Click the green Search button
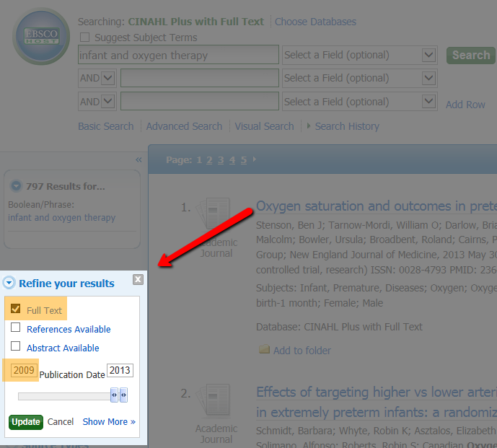This screenshot has height=448, width=497. click(x=471, y=55)
